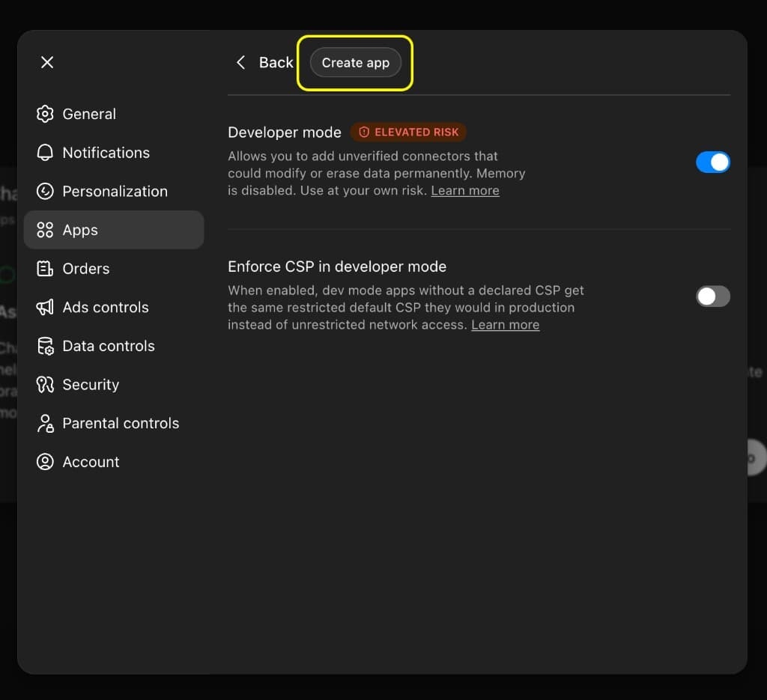Screen dimensions: 767x700
Task: Click the Elevated Risk shield icon
Action: click(x=364, y=132)
